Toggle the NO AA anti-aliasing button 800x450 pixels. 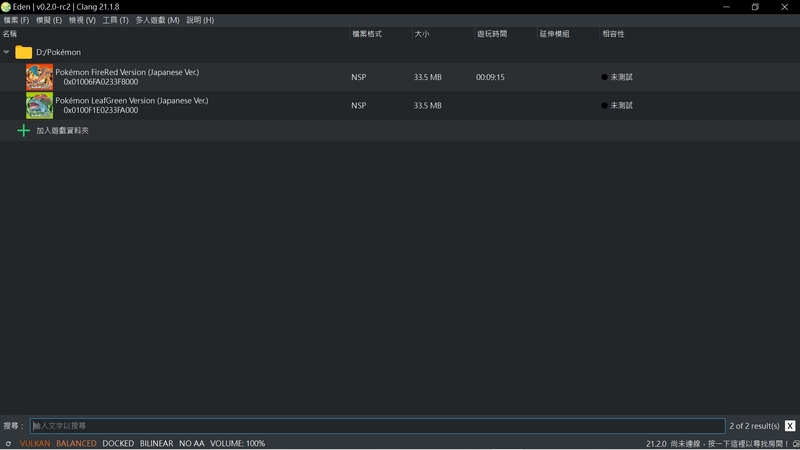click(x=191, y=443)
